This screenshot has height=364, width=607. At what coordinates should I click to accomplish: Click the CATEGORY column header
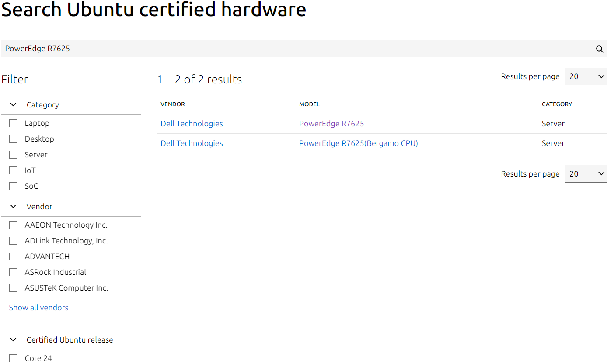(557, 104)
